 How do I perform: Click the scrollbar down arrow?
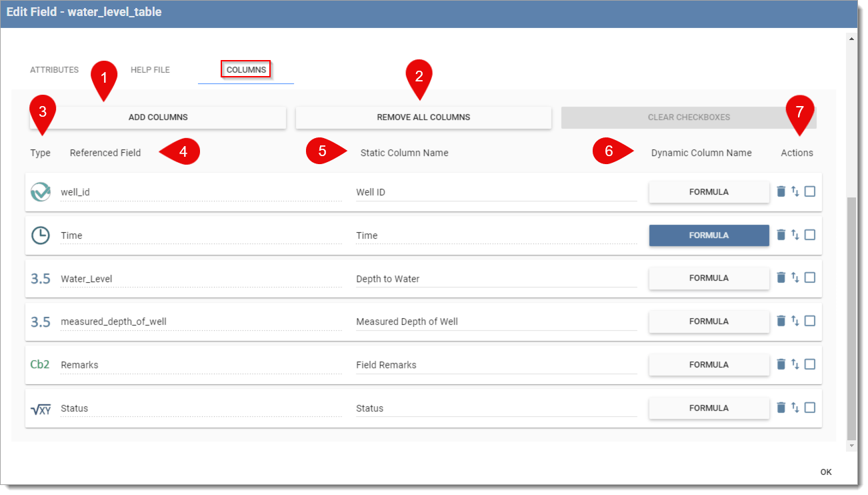point(851,445)
